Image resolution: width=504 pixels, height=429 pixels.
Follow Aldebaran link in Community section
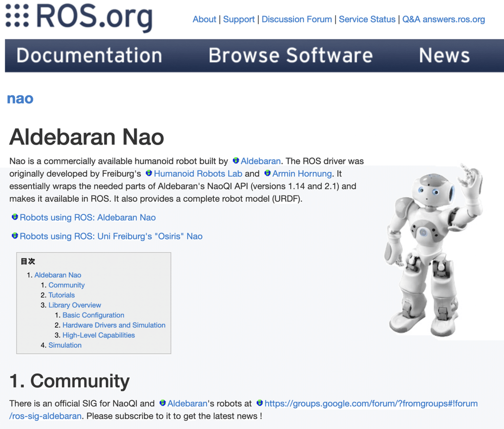pyautogui.click(x=187, y=403)
